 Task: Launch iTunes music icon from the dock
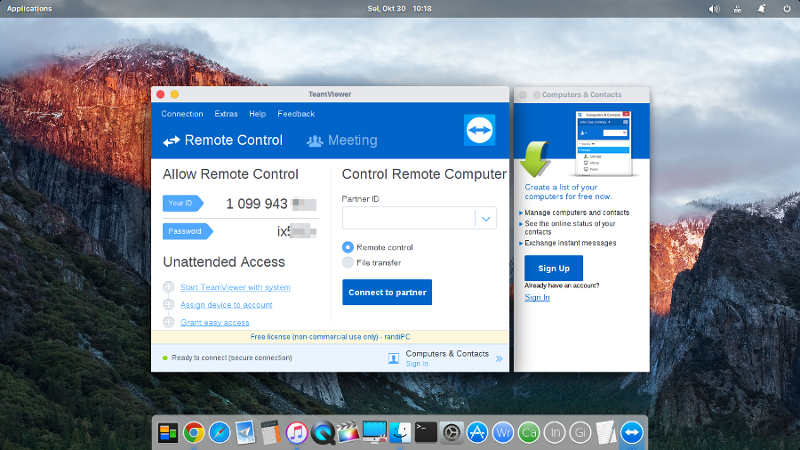pyautogui.click(x=296, y=433)
